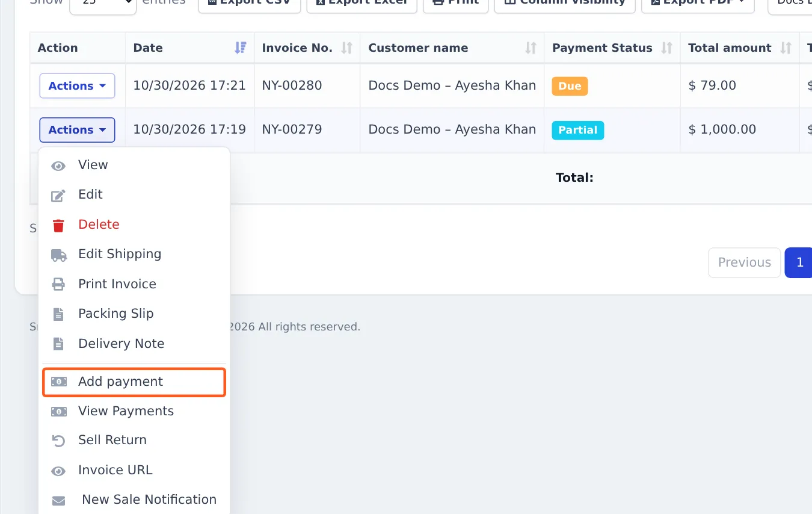Click invoice number NY-00279

point(292,129)
